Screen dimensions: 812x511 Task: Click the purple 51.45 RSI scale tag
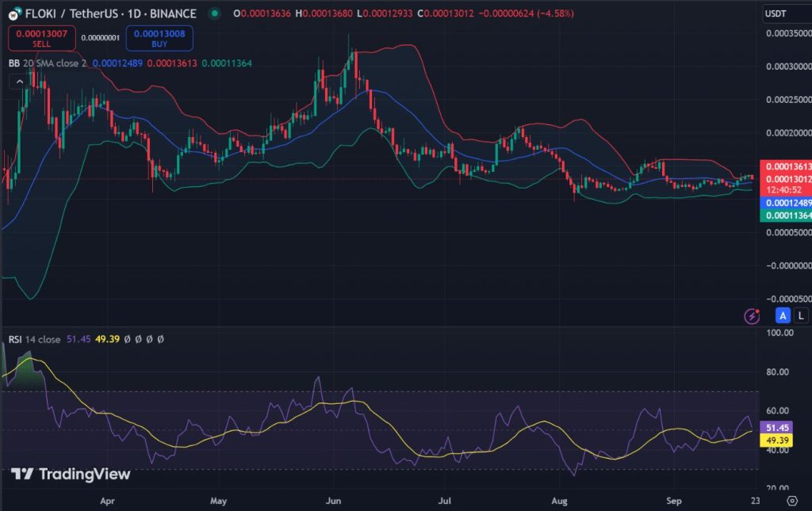(776, 428)
